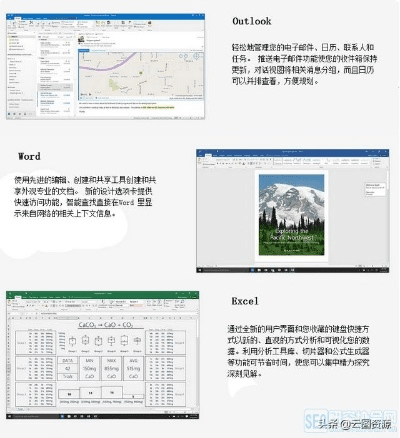This screenshot has height=438, width=400.
Task: Click the yellow highlighted address in Outlook email
Action: point(158,107)
